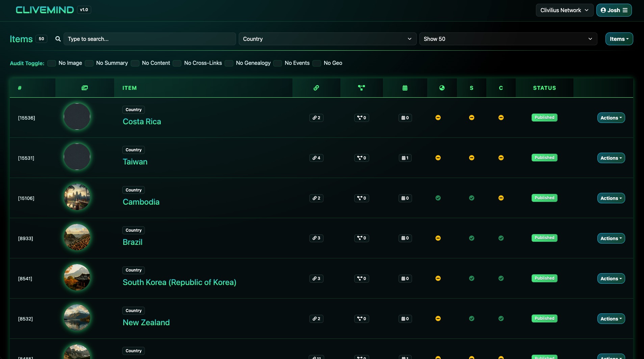Viewport: 644px width, 359px height.
Task: Open the Cambodia item link
Action: [x=141, y=202]
